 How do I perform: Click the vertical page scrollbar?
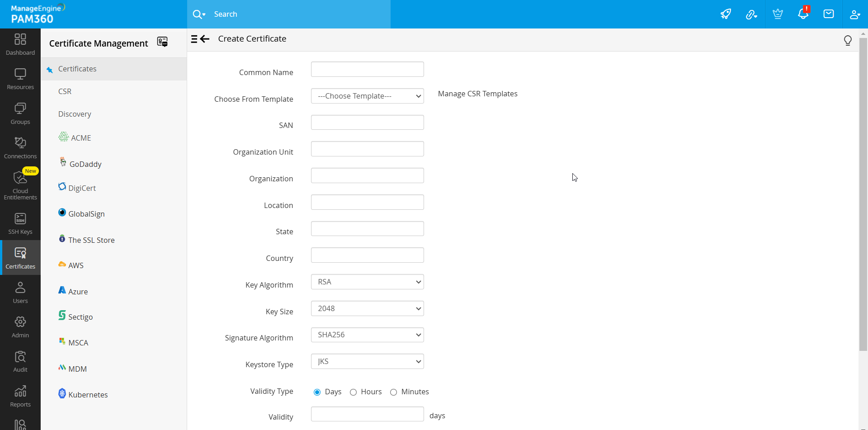(x=863, y=194)
